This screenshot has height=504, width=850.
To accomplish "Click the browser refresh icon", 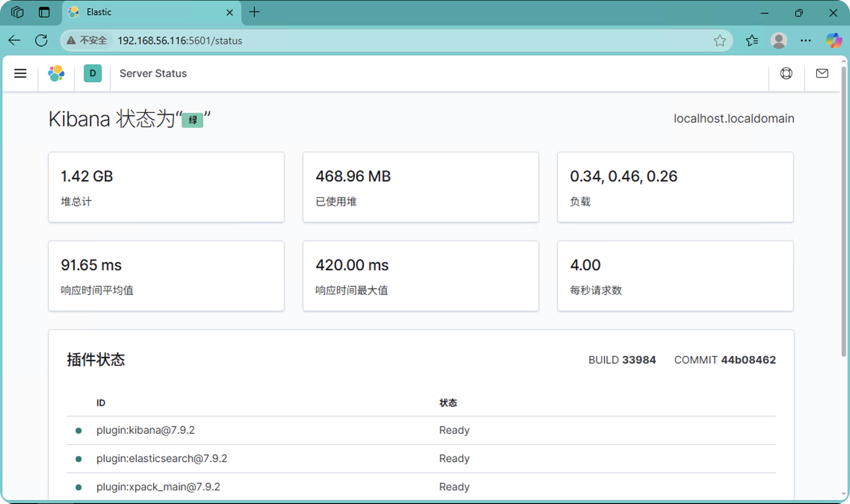I will pyautogui.click(x=41, y=40).
